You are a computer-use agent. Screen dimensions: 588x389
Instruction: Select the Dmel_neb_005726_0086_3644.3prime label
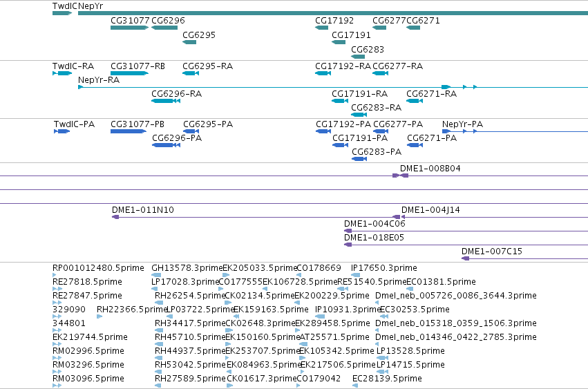click(456, 296)
